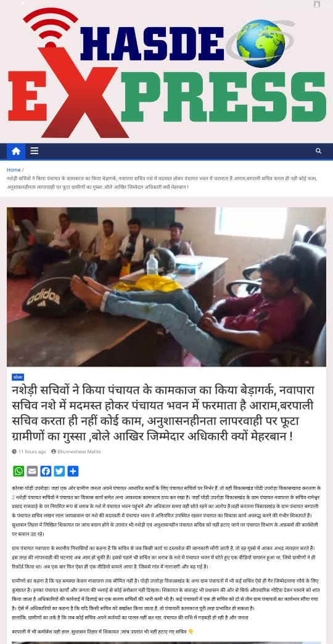The height and width of the screenshot is (644, 333).
Task: Open the partially visible image at page bottom
Action: [x=166, y=642]
